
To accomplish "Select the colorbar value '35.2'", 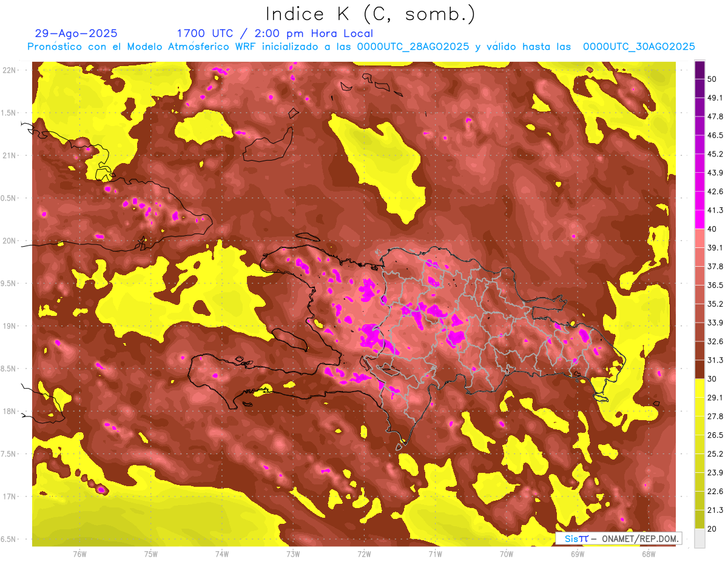I will pyautogui.click(x=715, y=304).
